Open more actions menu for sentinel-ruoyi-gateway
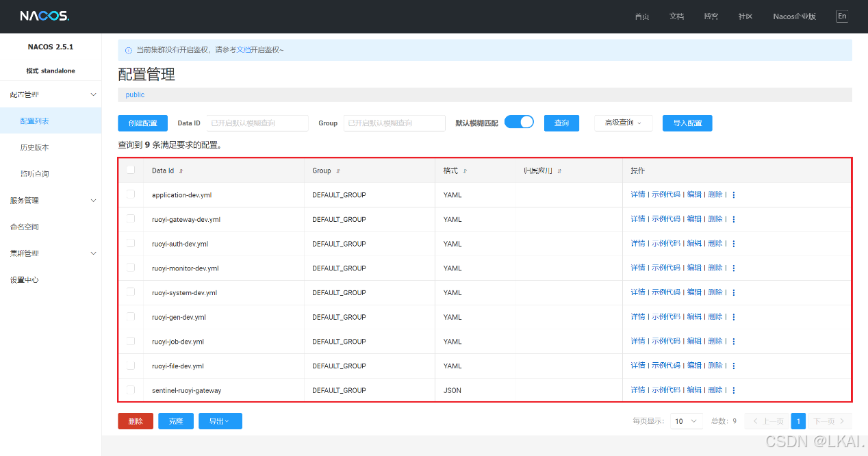The image size is (868, 456). (734, 390)
